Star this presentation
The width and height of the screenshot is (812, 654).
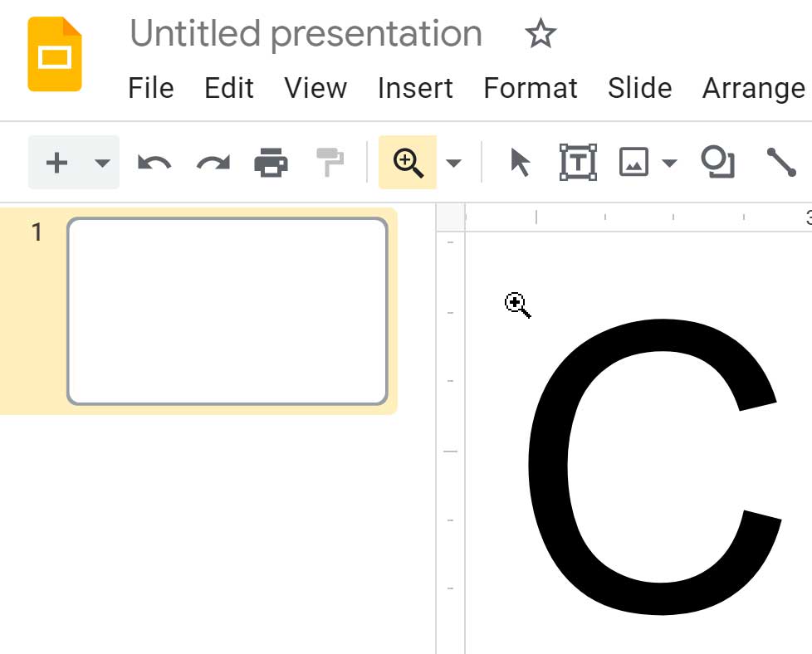click(x=540, y=35)
